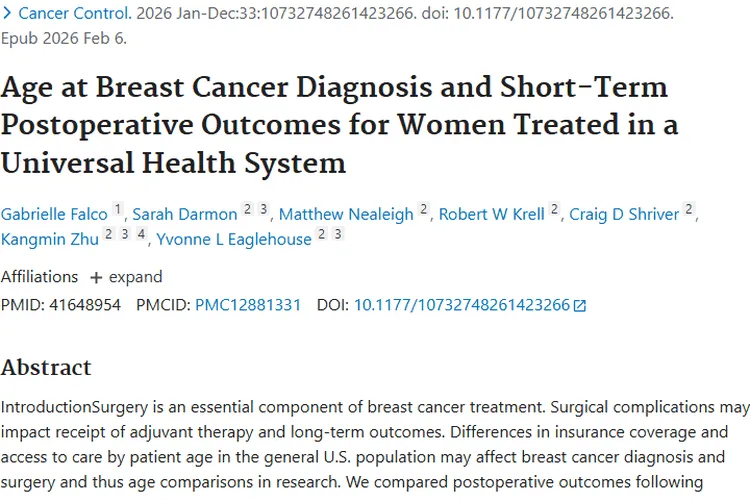Show articles by Kangmin Zhu
The width and height of the screenshot is (750, 500).
pyautogui.click(x=48, y=240)
